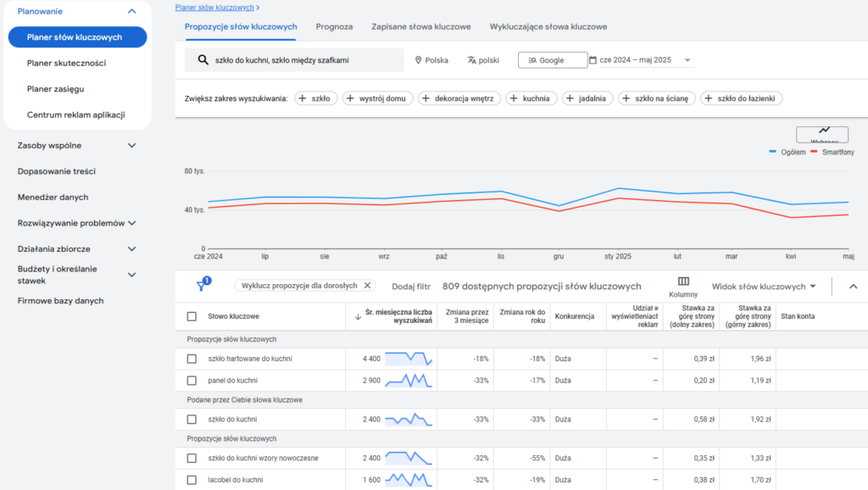Screen dimensions: 868x490
Task: Open the 'Widok słów kluczowych' dropdown
Action: [x=764, y=287]
